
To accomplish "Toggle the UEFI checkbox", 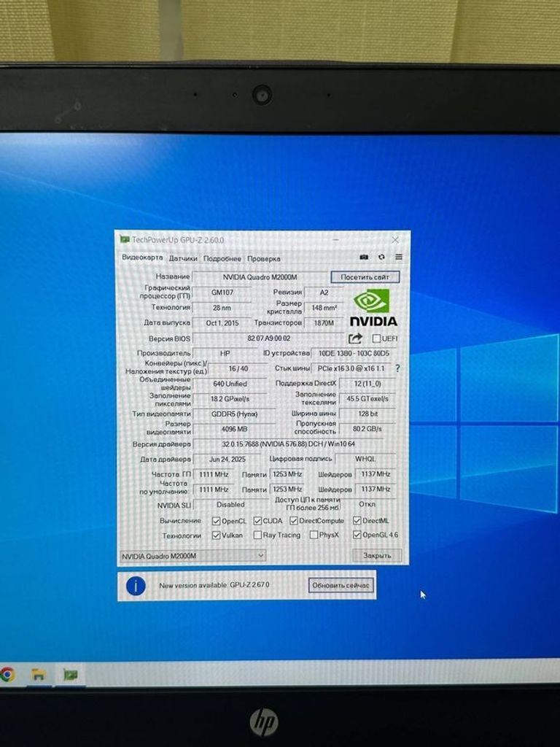I will 376,338.
